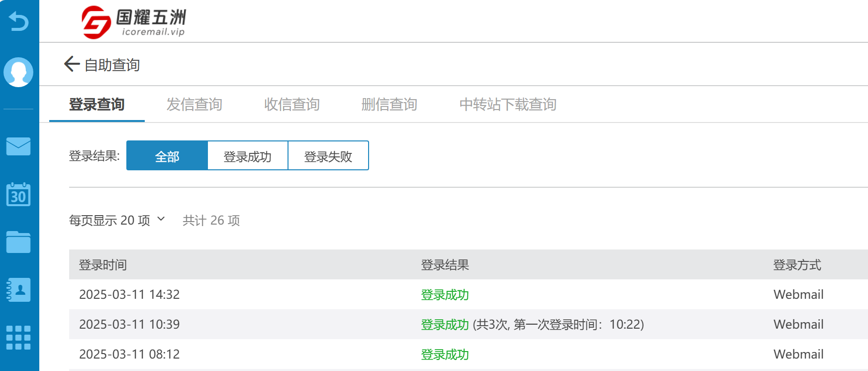
Task: Open the mail envelope icon
Action: 18,146
